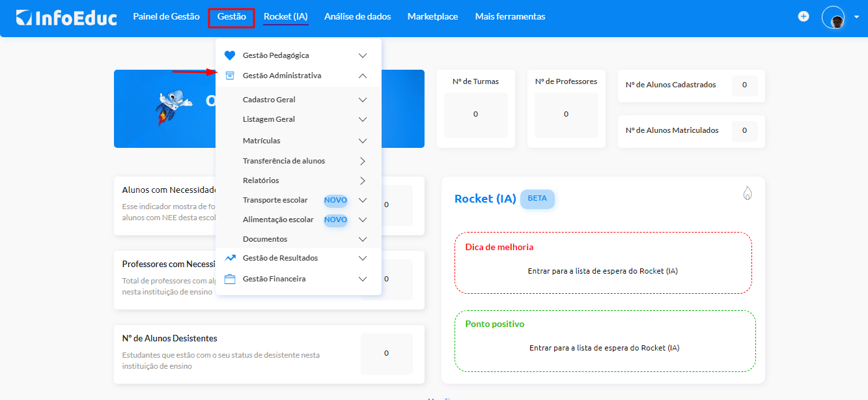The image size is (868, 400).
Task: Open Transferência de alunos arrow
Action: [363, 161]
